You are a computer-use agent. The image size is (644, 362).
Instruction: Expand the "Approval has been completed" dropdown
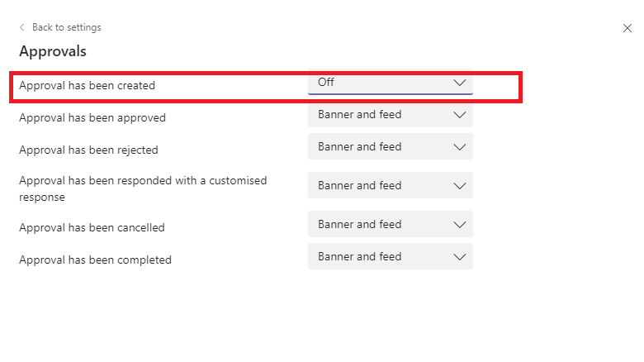click(x=390, y=257)
